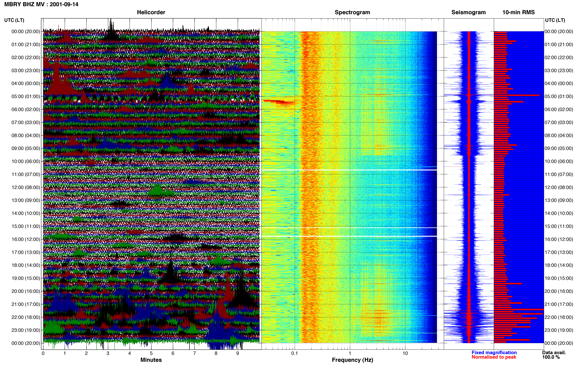588x368 pixels.
Task: Click 09:00 (05:00) label beside RMS panel
Action: click(x=559, y=148)
